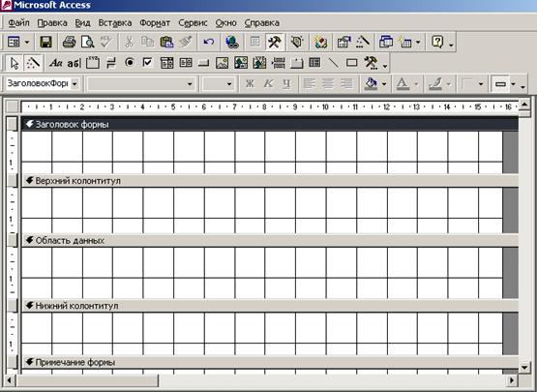The height and width of the screenshot is (392, 537).
Task: Select the Line drawing tool
Action: point(333,63)
